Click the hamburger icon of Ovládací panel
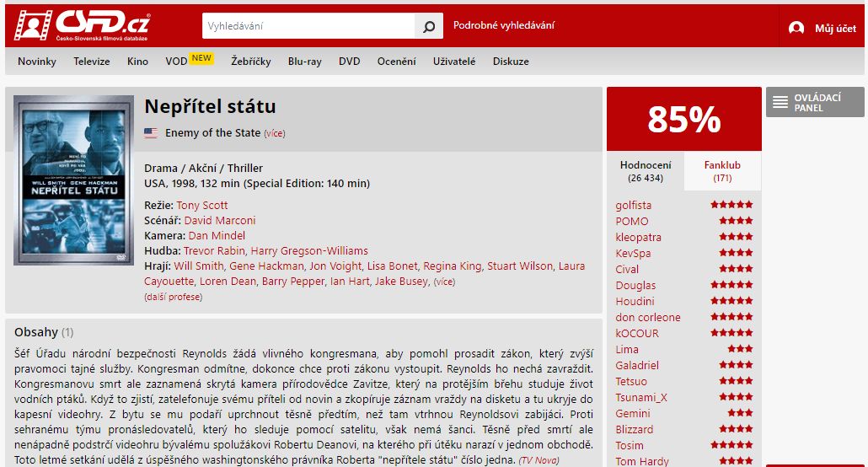The width and height of the screenshot is (868, 467). pyautogui.click(x=780, y=102)
